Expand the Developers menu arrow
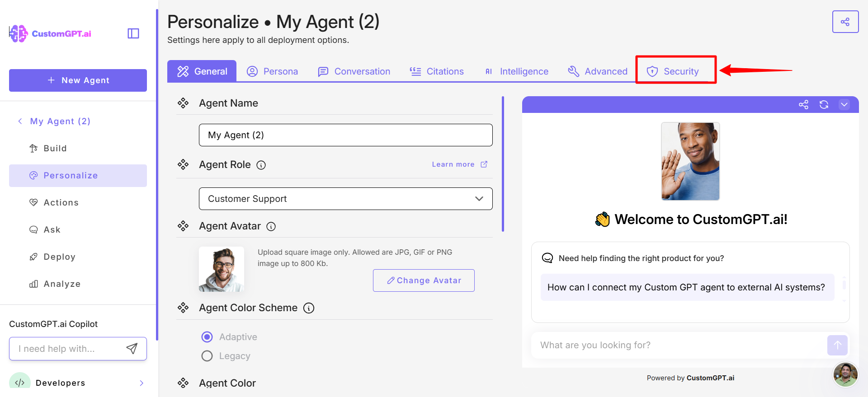 point(142,383)
